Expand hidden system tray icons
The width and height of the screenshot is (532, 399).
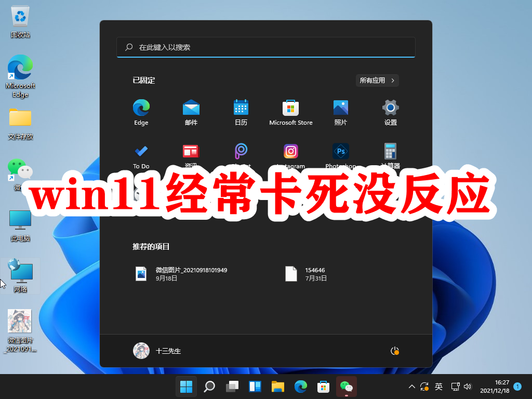pos(411,387)
